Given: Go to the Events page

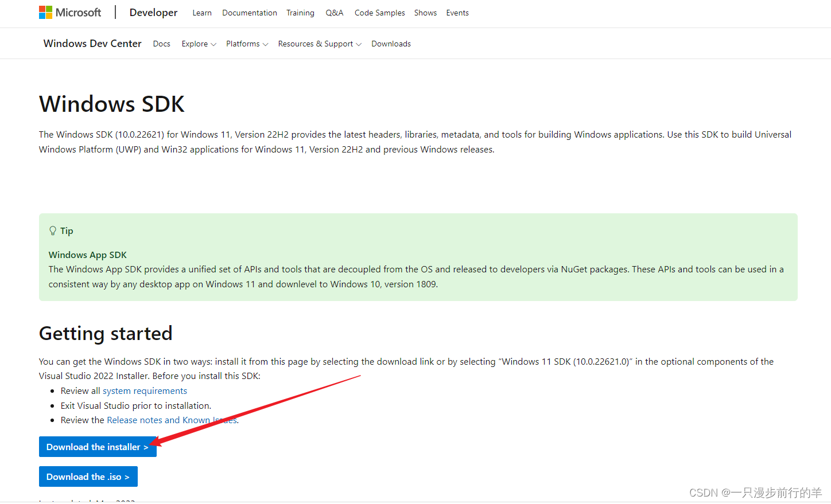Looking at the screenshot, I should pyautogui.click(x=457, y=13).
